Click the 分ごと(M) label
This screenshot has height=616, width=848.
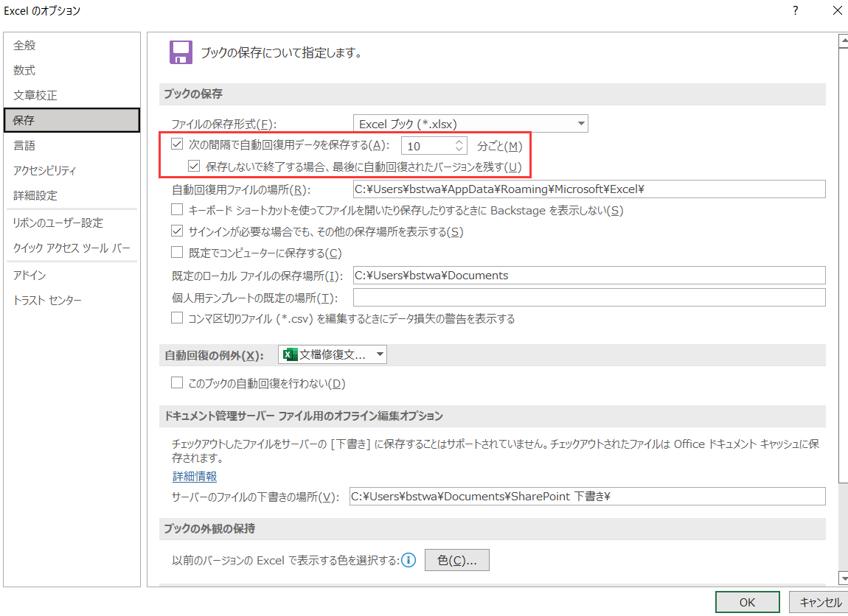(500, 146)
